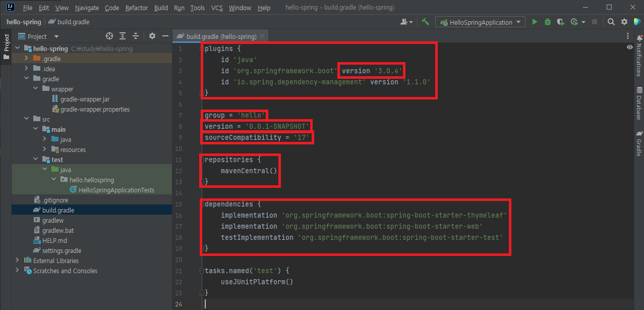The image size is (644, 310).
Task: Click the IntelliJ IDEA logo in title bar
Action: (10, 7)
